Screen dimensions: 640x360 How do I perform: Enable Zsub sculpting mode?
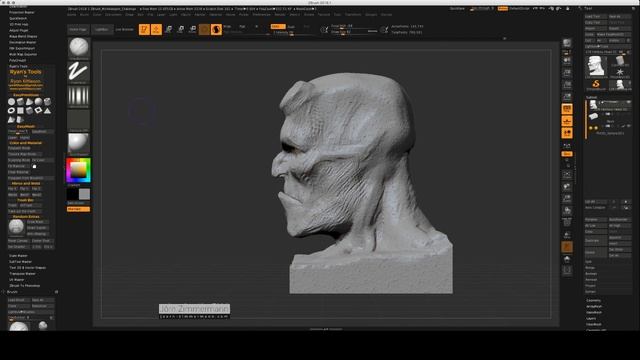292,27
